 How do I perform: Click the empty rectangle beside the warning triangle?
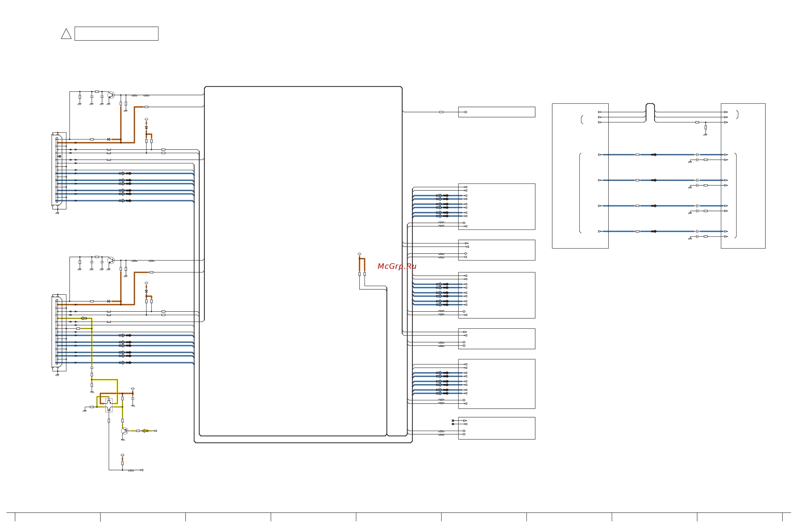116,34
